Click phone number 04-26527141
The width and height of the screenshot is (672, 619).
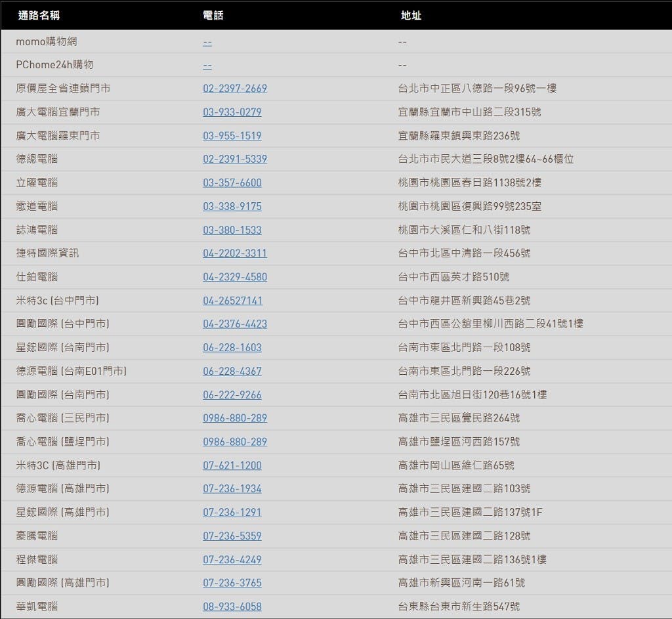point(233,301)
